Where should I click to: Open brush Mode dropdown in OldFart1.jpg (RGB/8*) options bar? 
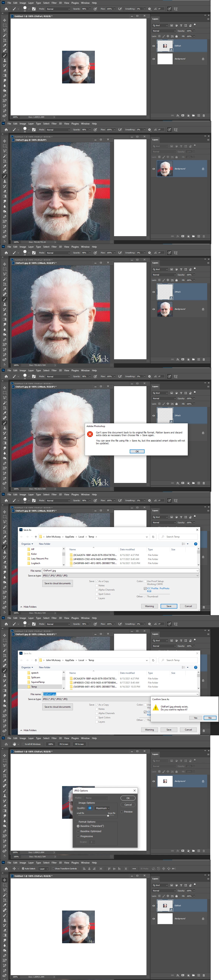pos(58,130)
